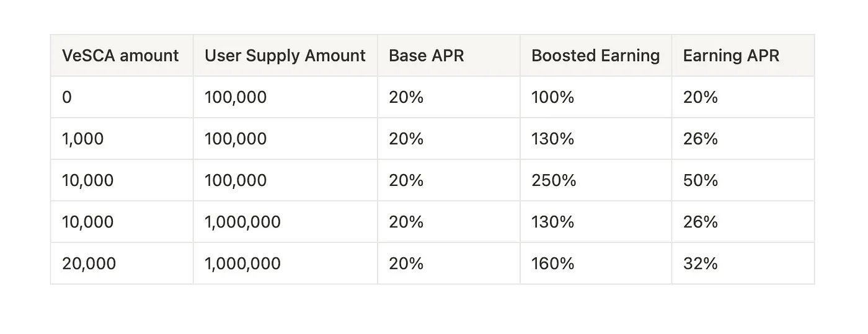The image size is (868, 334).
Task: Click the "Earning APR" column header
Action: pyautogui.click(x=731, y=56)
